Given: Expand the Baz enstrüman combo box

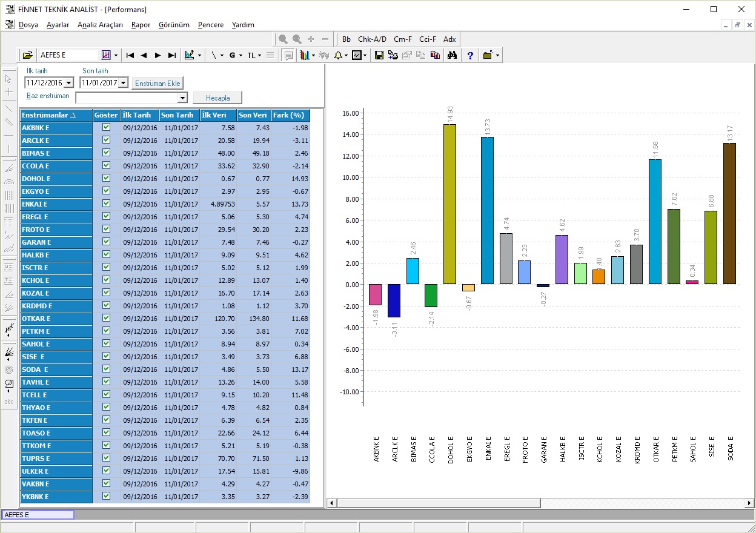Looking at the screenshot, I should pos(182,98).
